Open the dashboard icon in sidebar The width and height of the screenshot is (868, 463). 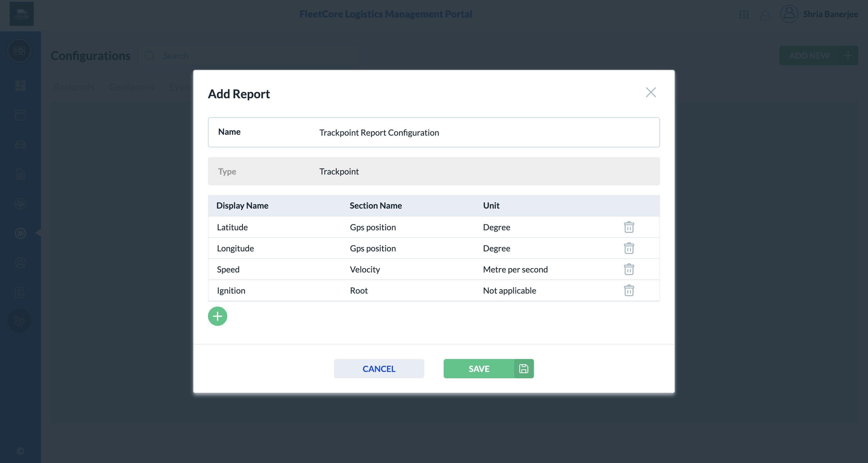(x=20, y=86)
